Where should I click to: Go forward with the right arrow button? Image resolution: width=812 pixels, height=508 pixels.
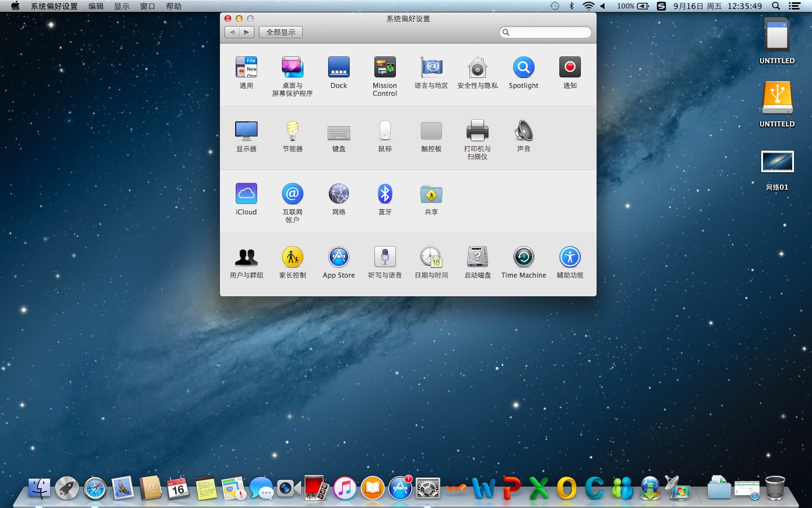[246, 32]
